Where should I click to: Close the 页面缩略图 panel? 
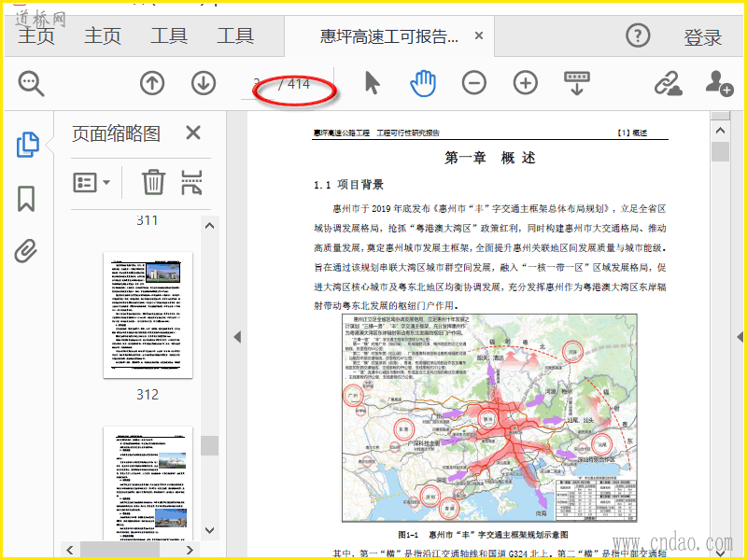click(193, 133)
